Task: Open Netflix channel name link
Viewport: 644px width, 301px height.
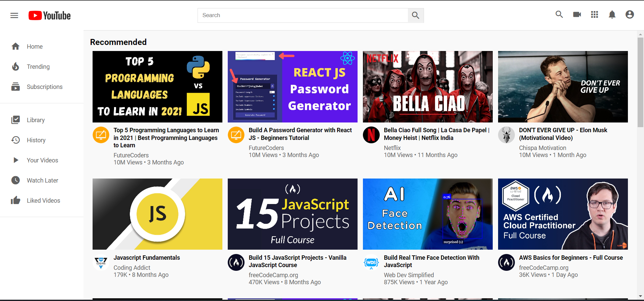Action: (392, 148)
